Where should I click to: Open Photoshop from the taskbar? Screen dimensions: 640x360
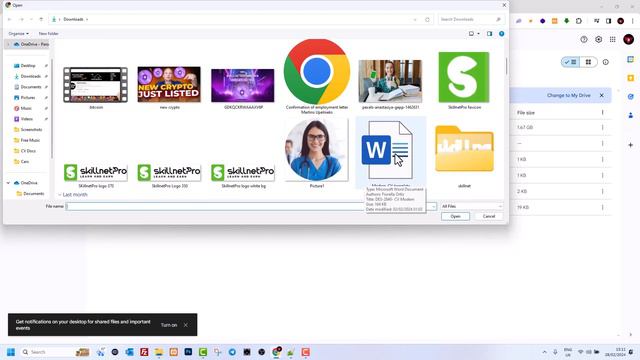pos(188,352)
